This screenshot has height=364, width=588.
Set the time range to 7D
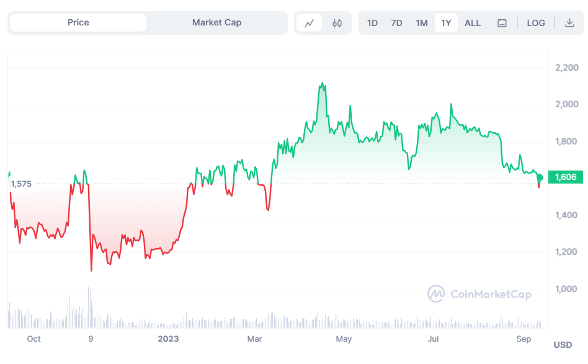tap(396, 23)
